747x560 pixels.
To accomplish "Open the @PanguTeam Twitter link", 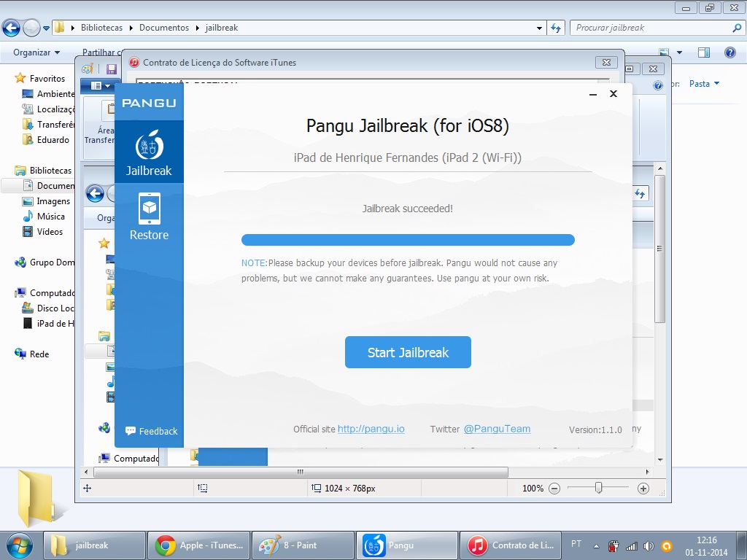I will click(x=497, y=429).
